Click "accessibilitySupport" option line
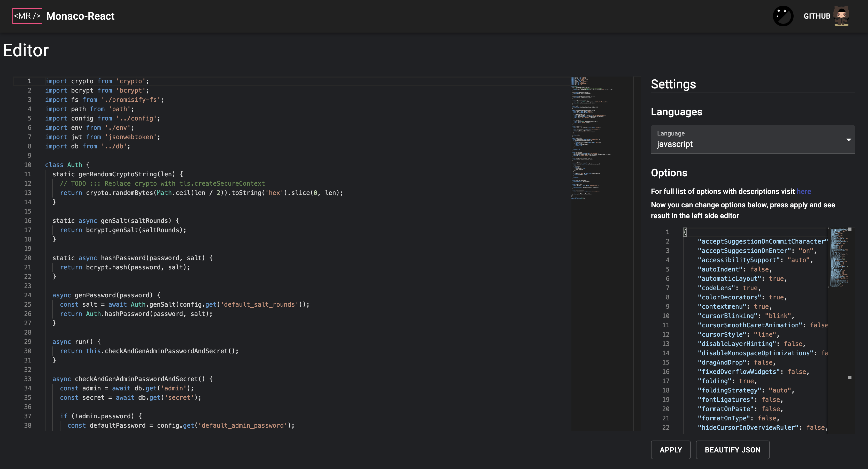The height and width of the screenshot is (469, 868). click(x=755, y=260)
